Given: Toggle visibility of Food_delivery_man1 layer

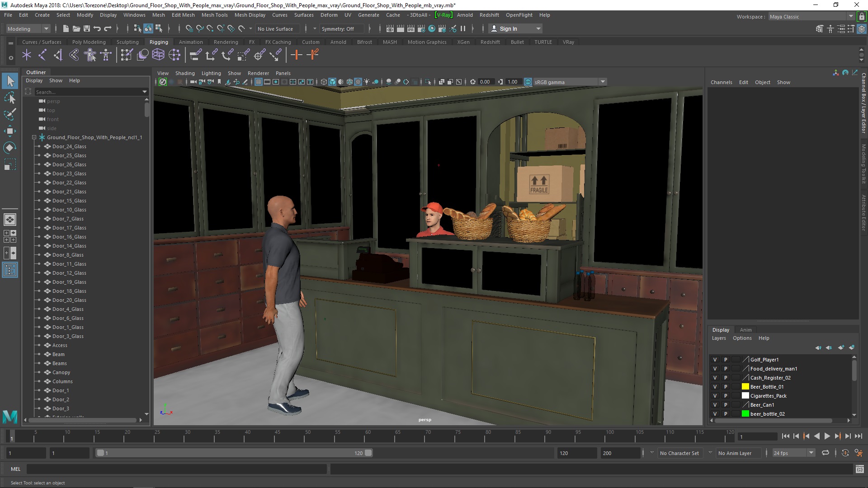Looking at the screenshot, I should [x=715, y=368].
